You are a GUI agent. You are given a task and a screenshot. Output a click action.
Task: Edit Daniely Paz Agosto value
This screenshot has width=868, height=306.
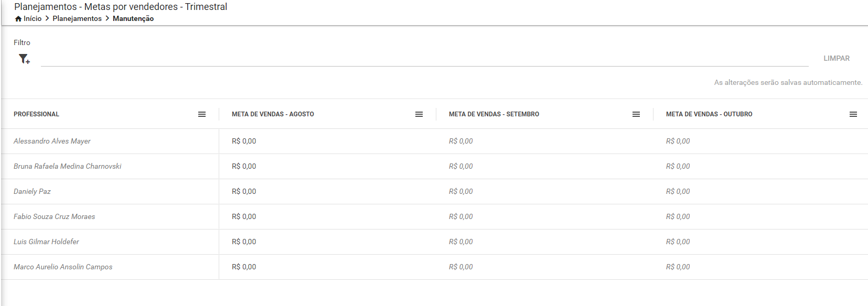tap(244, 192)
